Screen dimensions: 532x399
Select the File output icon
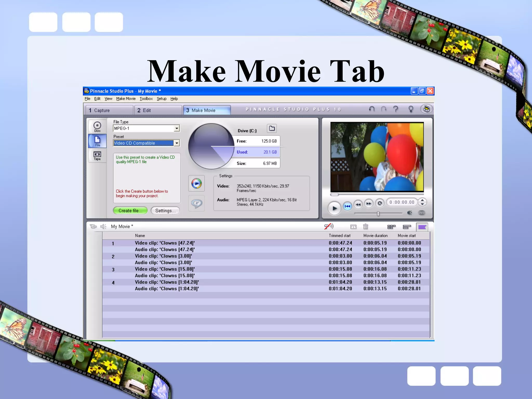(x=97, y=141)
